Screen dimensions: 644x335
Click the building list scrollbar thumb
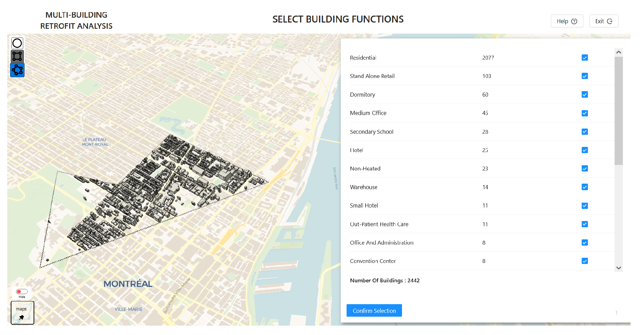coord(618,111)
